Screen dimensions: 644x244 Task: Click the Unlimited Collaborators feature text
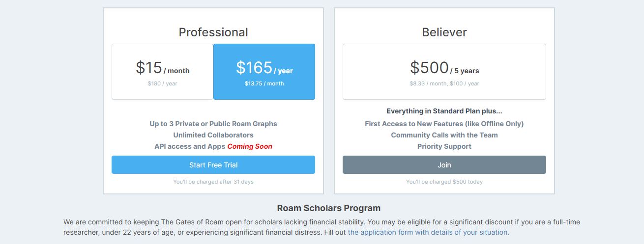coord(213,135)
